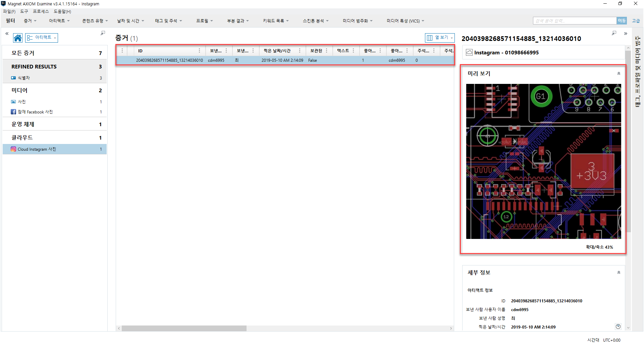Click cdm6995 in 좋아요 column cell
Viewport: 644px width, 349px height.
pyautogui.click(x=397, y=60)
